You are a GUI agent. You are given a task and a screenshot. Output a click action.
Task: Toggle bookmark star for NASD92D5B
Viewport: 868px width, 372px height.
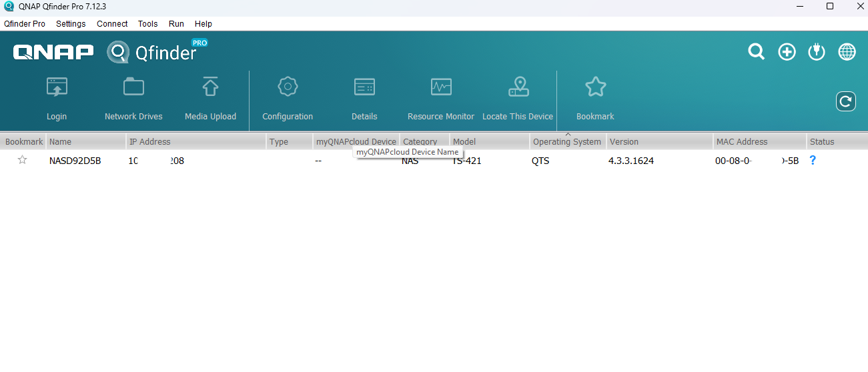pyautogui.click(x=23, y=160)
